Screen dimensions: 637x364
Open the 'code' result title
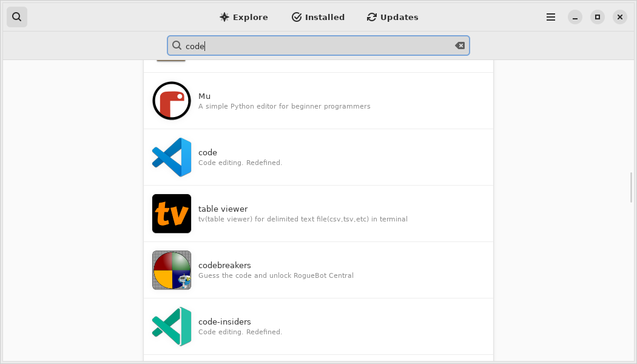(x=207, y=152)
